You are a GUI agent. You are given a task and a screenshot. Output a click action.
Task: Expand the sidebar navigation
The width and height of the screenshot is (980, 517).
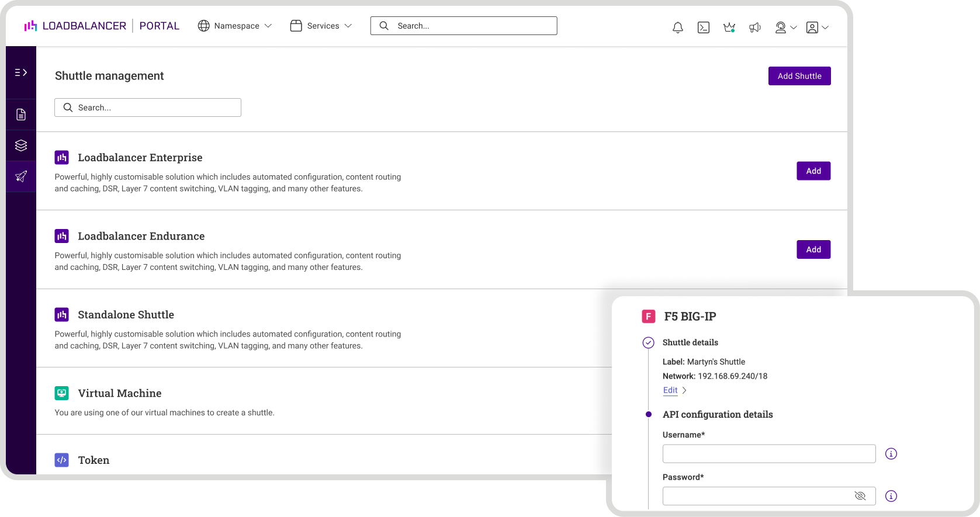click(x=21, y=72)
